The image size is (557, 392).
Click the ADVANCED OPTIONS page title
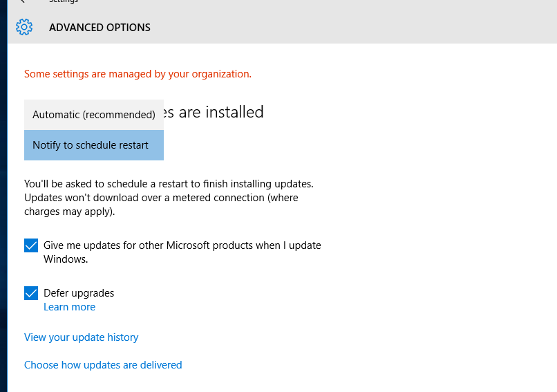[100, 28]
